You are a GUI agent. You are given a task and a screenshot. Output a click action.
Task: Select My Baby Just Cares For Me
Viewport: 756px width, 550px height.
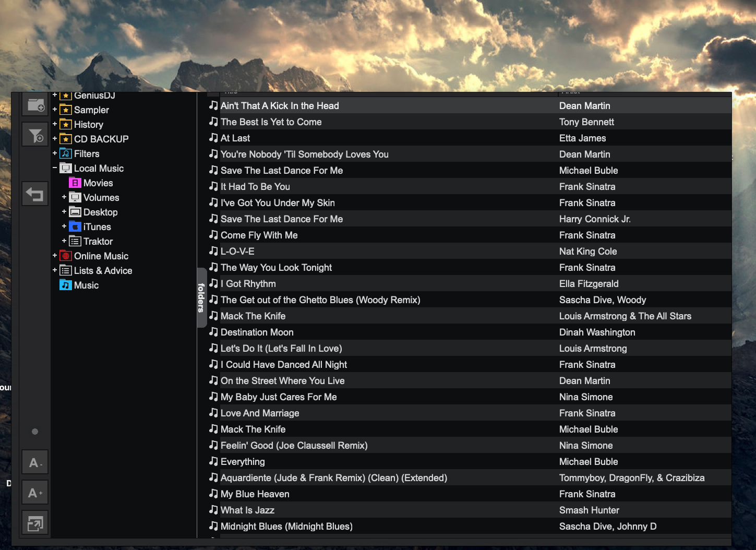(279, 397)
